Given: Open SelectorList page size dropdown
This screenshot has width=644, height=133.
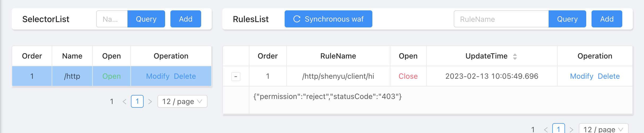Looking at the screenshot, I should pyautogui.click(x=182, y=102).
